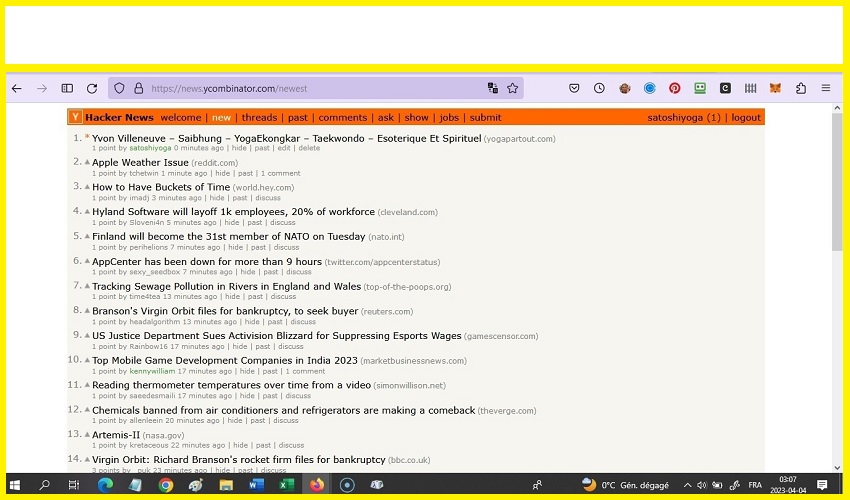Go to the threads nav item
The image size is (850, 500).
coord(259,118)
